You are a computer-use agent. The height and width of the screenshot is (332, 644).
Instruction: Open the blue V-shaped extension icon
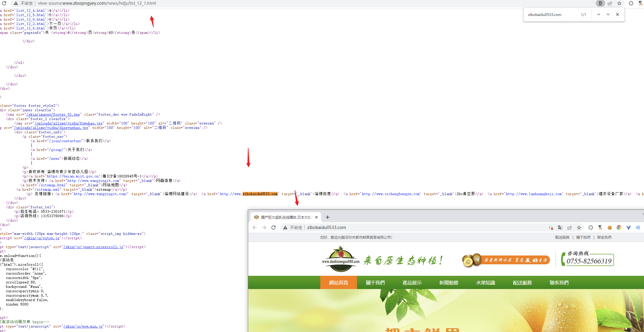pyautogui.click(x=628, y=228)
